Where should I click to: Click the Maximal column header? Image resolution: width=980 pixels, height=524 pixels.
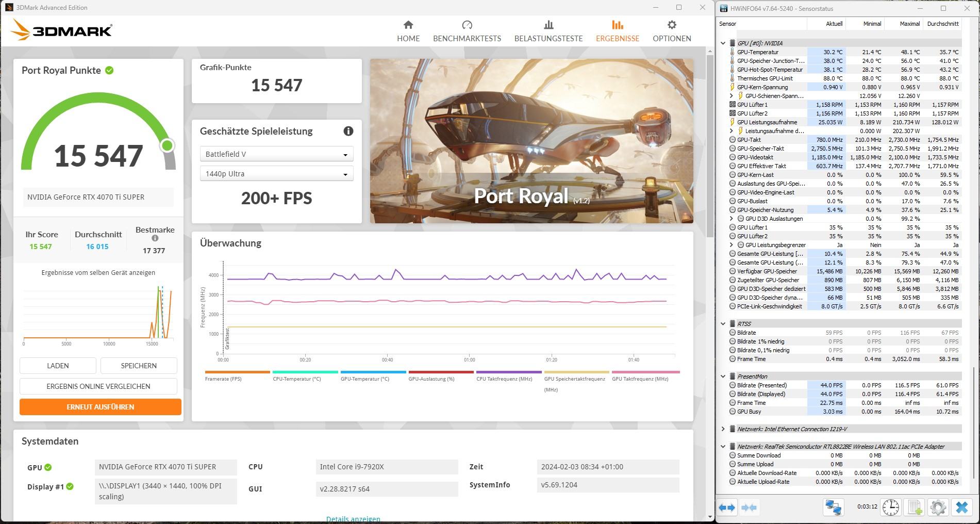click(903, 24)
